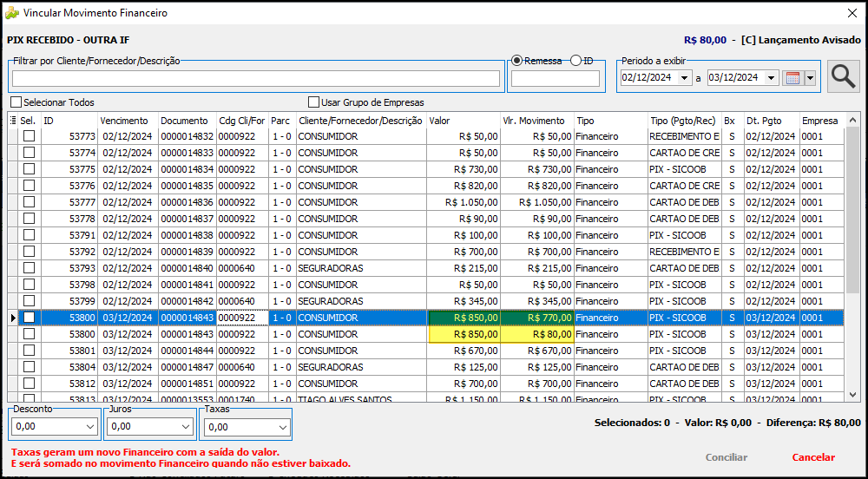
Task: Click document number 0000014851
Action: pos(187,384)
